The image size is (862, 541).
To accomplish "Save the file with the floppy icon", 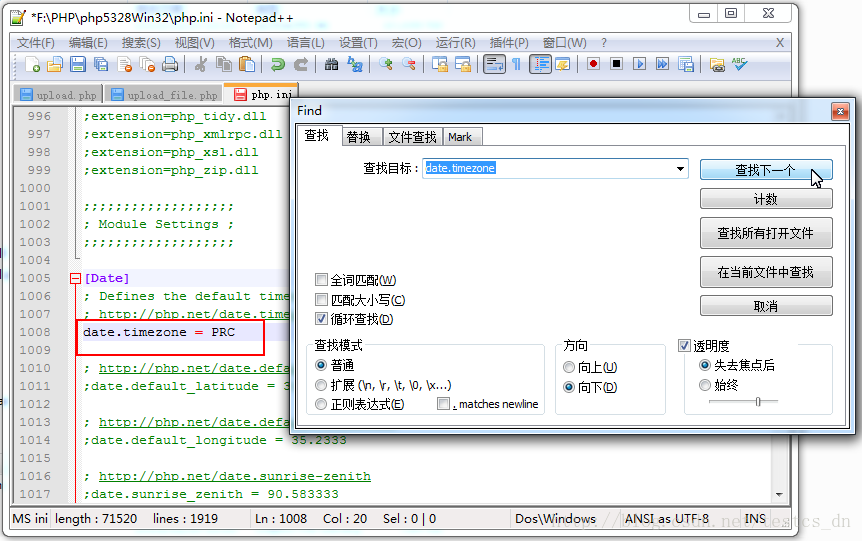I will pos(78,64).
